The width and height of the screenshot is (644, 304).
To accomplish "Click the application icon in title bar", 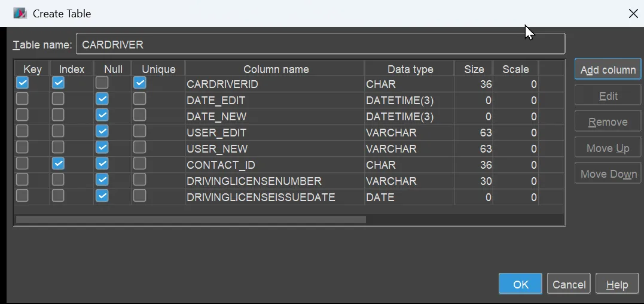I will (x=20, y=13).
